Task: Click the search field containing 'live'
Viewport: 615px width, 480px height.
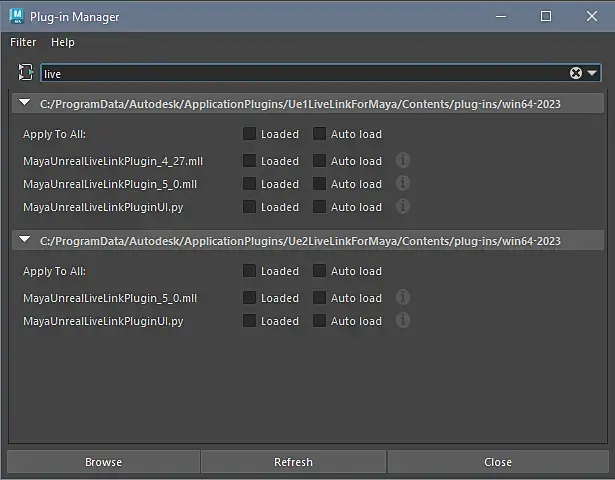Action: coord(320,73)
